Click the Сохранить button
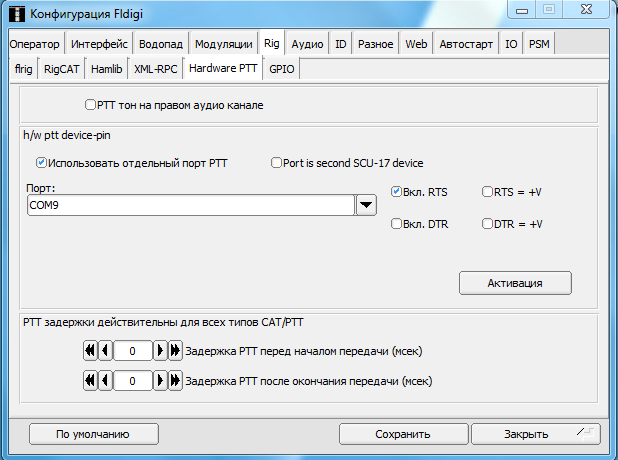The height and width of the screenshot is (460, 618). tap(402, 434)
